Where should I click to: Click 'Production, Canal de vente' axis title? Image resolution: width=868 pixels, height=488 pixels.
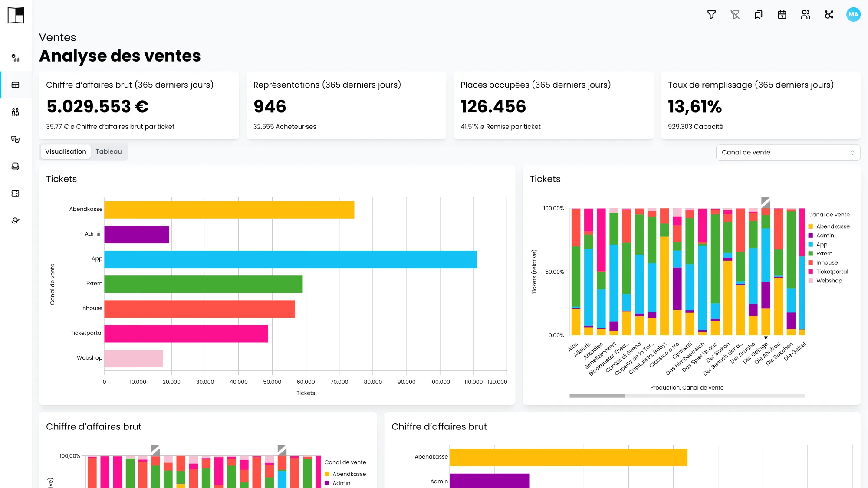[687, 388]
